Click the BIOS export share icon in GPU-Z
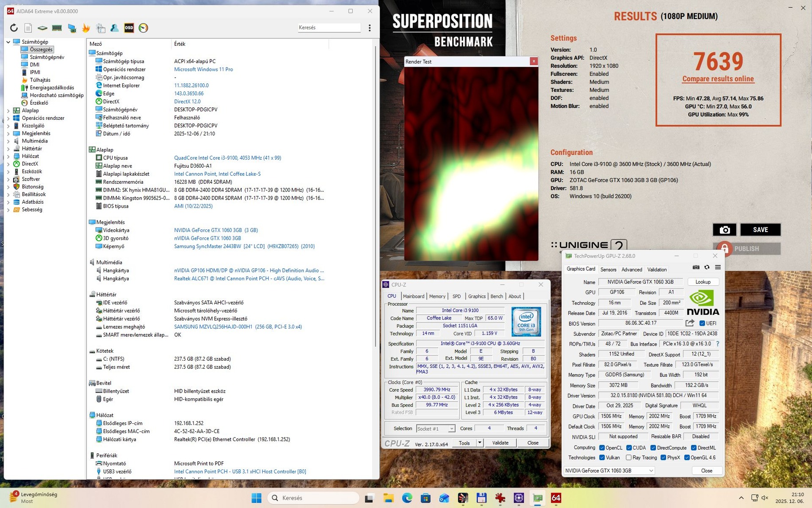Screen dimensions: 812x508 click(690, 323)
